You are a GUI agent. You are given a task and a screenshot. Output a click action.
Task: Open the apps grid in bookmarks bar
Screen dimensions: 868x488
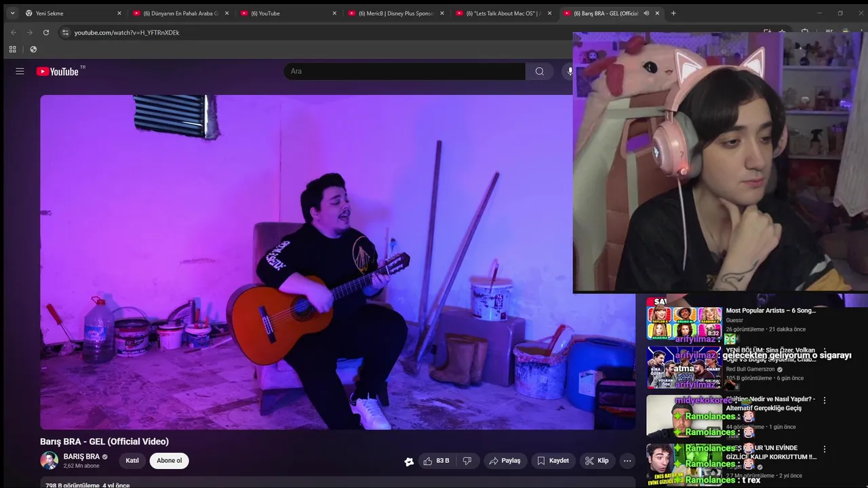[12, 49]
